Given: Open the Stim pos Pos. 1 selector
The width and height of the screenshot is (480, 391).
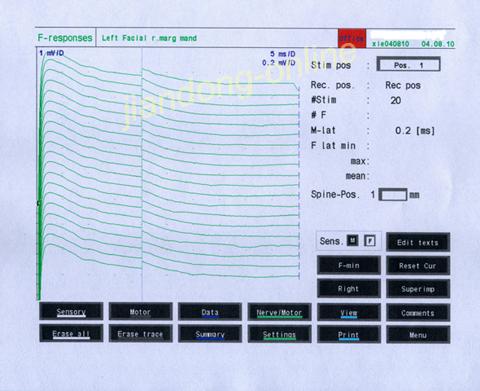Looking at the screenshot, I should 408,65.
